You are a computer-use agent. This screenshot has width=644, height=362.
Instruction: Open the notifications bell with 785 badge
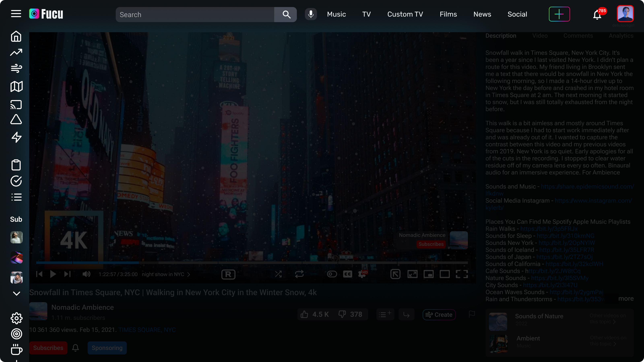597,15
